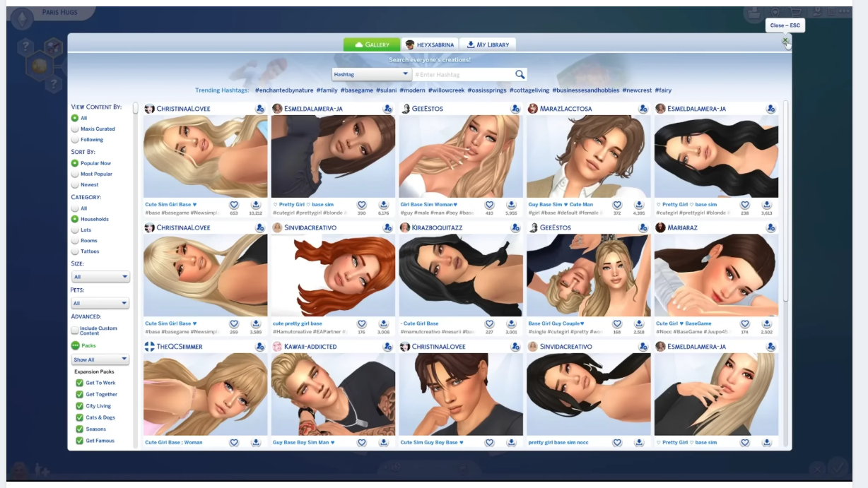The image size is (868, 488).
Task: Enable 'Include Custom Content' checkbox
Action: pyautogui.click(x=75, y=330)
